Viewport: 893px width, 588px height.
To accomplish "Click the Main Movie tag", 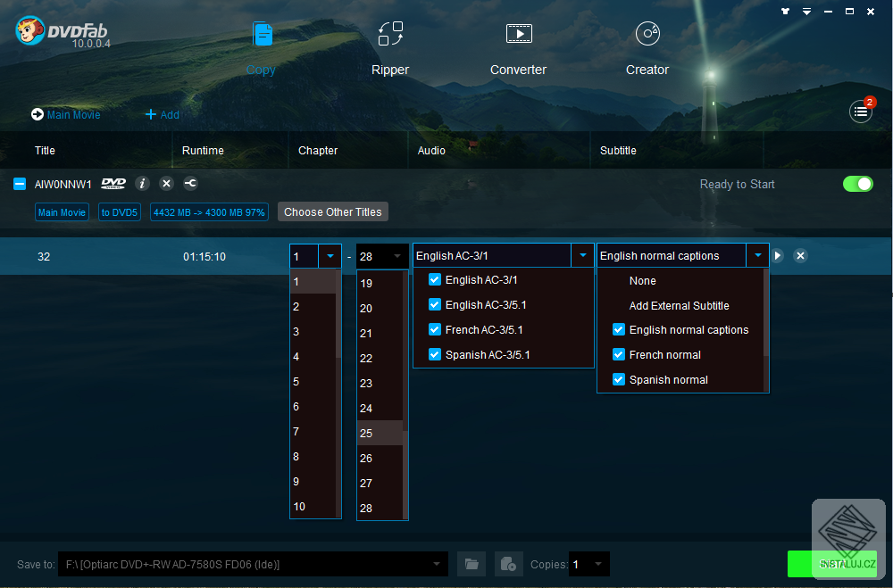I will (62, 212).
